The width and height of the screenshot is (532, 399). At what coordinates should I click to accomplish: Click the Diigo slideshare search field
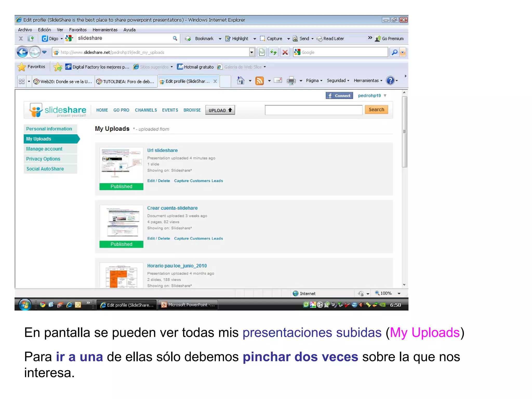[x=125, y=38]
